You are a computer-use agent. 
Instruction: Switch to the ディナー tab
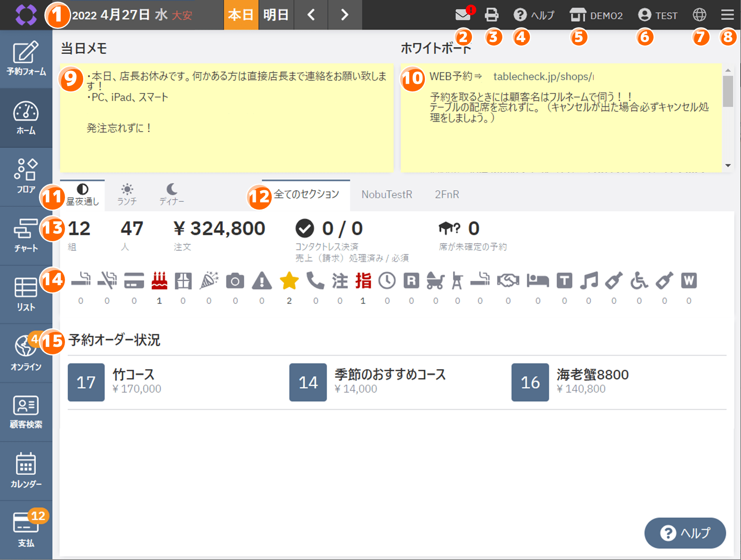[x=171, y=194]
